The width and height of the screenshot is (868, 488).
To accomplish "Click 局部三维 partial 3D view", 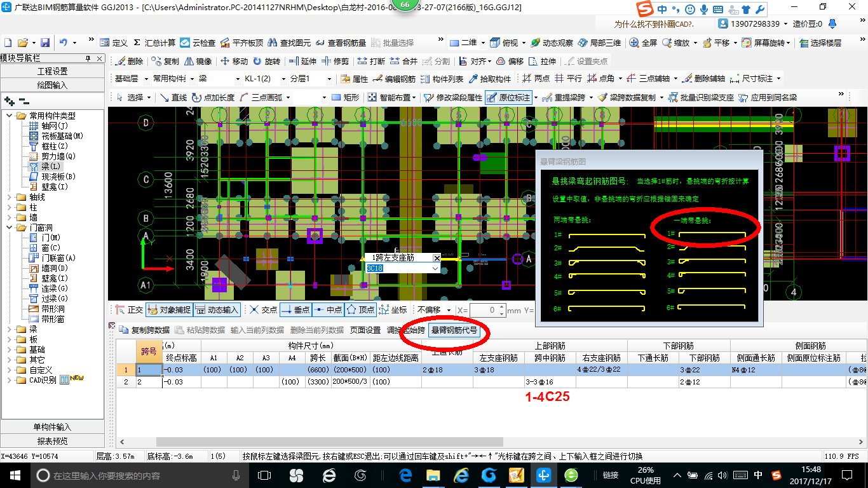I will 600,43.
